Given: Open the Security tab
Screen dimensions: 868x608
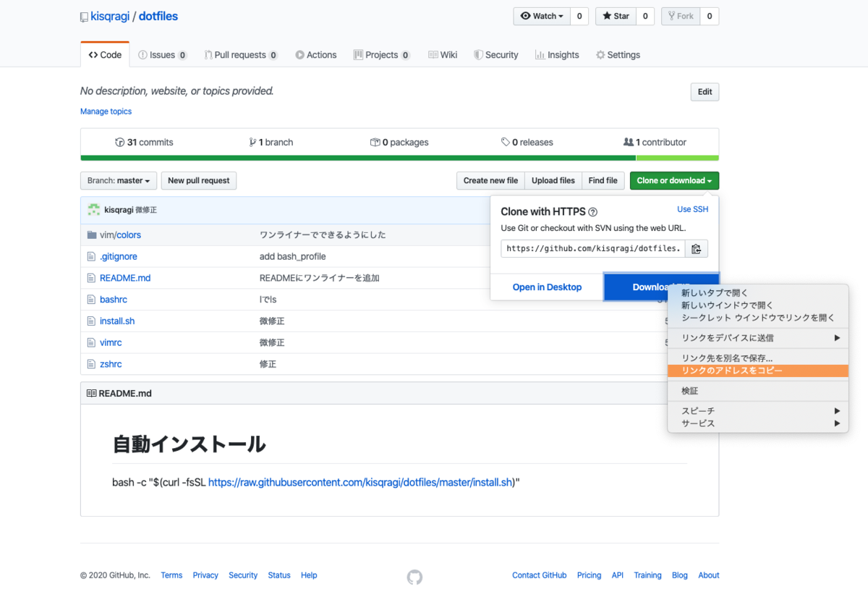Looking at the screenshot, I should point(496,55).
